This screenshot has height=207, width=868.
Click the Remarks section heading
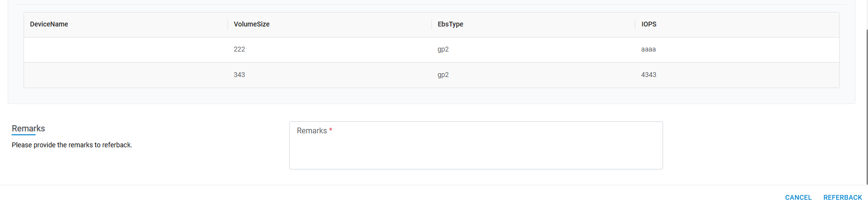pyautogui.click(x=28, y=129)
